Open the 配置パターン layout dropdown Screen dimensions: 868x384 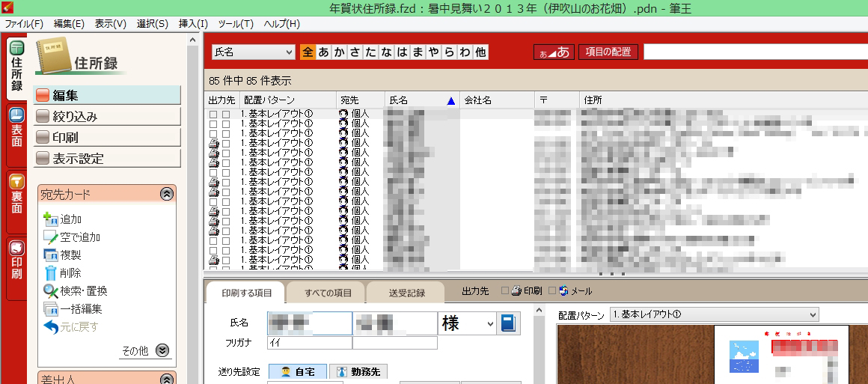(x=714, y=314)
